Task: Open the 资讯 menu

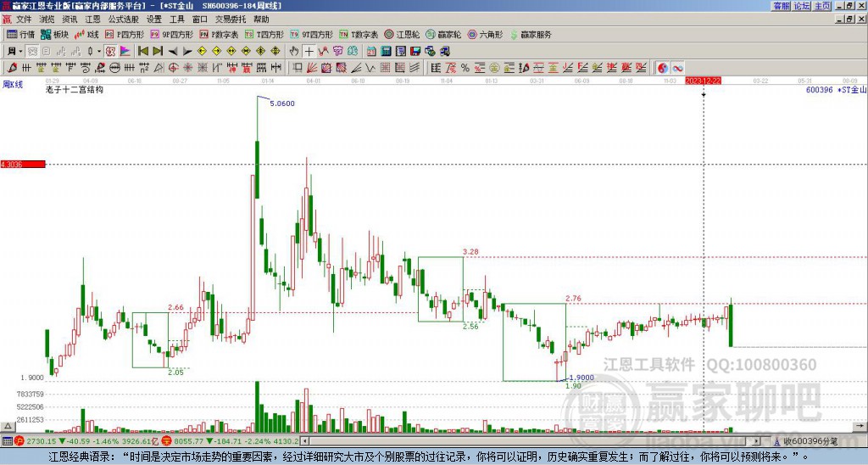Action: pyautogui.click(x=70, y=20)
